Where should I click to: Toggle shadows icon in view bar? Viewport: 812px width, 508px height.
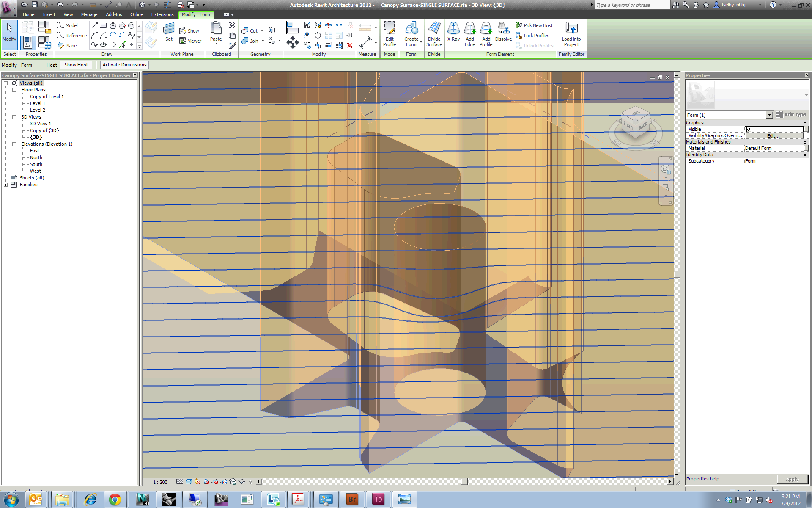click(206, 482)
